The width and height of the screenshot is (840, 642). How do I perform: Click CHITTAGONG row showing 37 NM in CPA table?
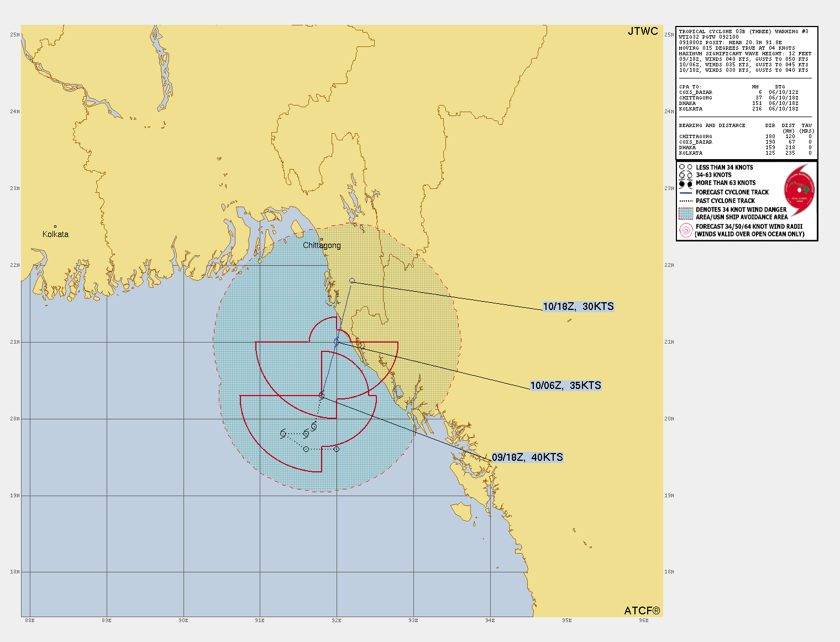[x=738, y=98]
